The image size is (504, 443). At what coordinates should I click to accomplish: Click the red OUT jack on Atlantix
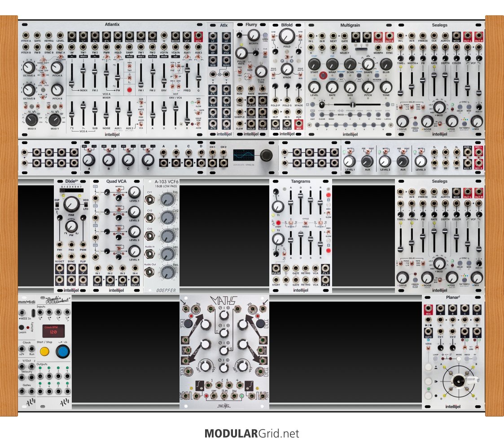pyautogui.click(x=199, y=35)
